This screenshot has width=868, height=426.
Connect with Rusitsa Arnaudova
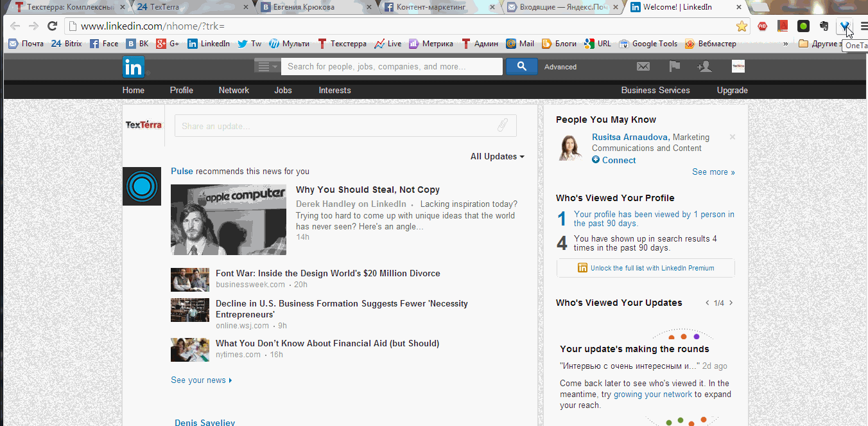tap(614, 160)
